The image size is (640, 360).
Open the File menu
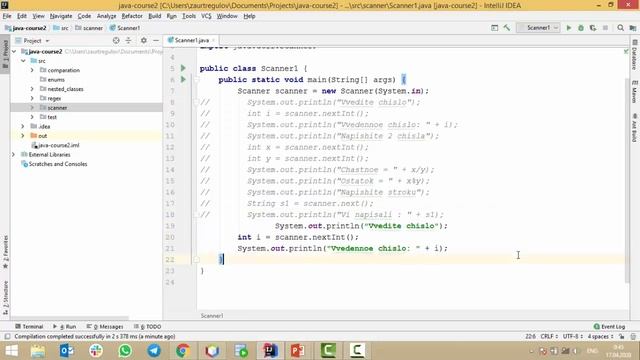[7, 16]
